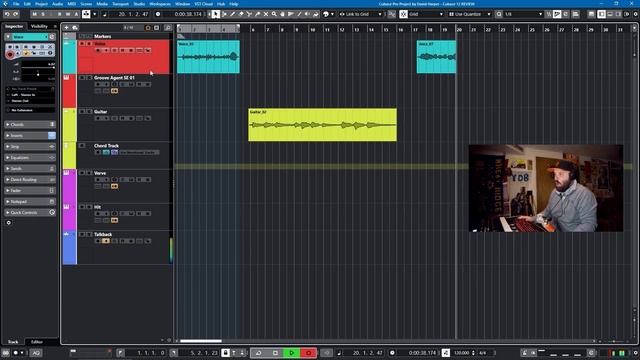Select the Play speaker tool

pyautogui.click(x=307, y=14)
